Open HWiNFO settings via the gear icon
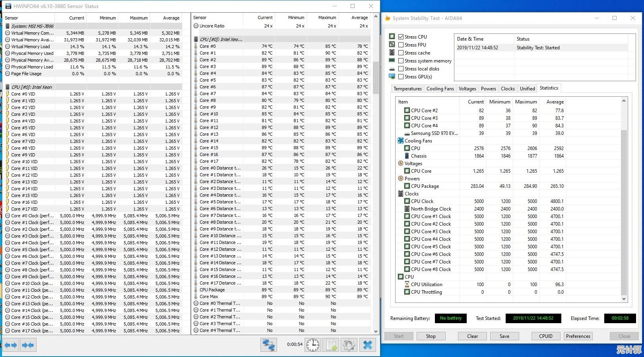644x357 pixels. 349,345
